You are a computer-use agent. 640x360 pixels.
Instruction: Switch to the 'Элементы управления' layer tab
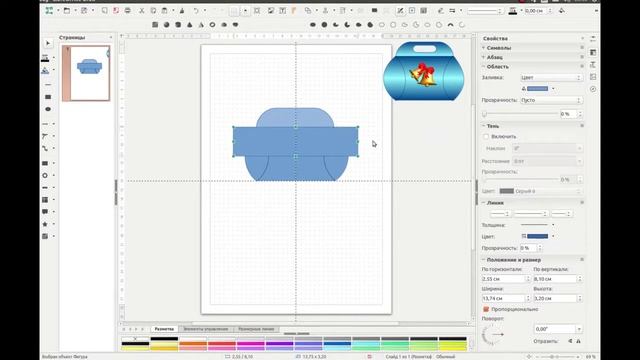pyautogui.click(x=206, y=329)
